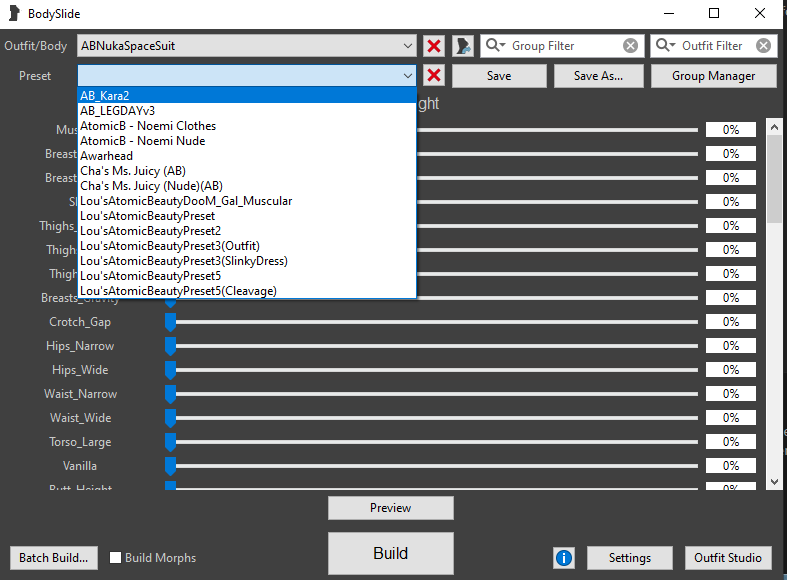
Task: Select the AB_LEGDAYv3 preset
Action: pyautogui.click(x=247, y=110)
